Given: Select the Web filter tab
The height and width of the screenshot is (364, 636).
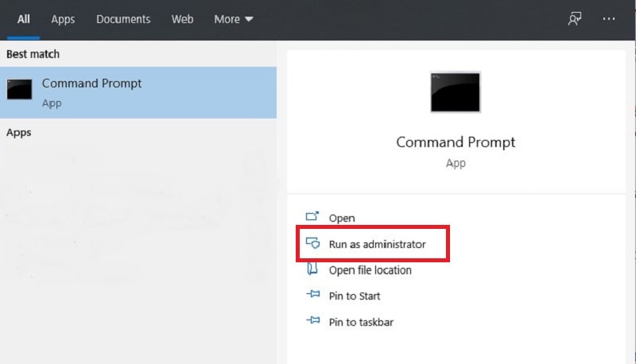Looking at the screenshot, I should [182, 19].
